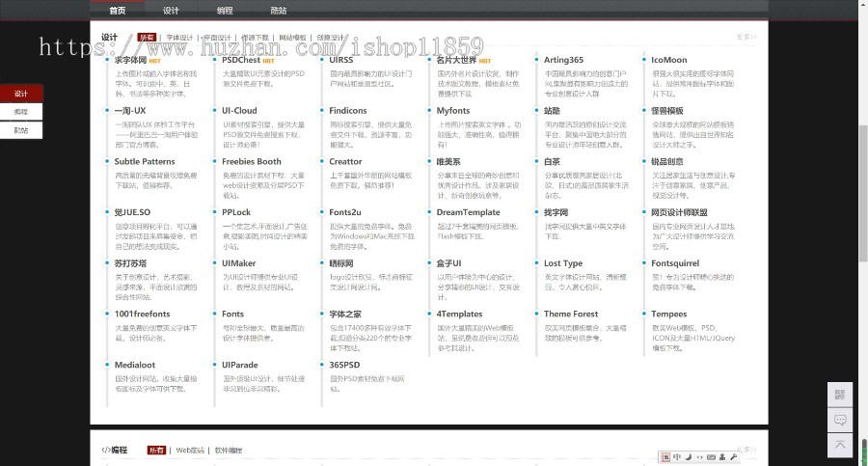The width and height of the screenshot is (868, 466).
Task: Open the Subtle Patterns site link
Action: coord(145,162)
